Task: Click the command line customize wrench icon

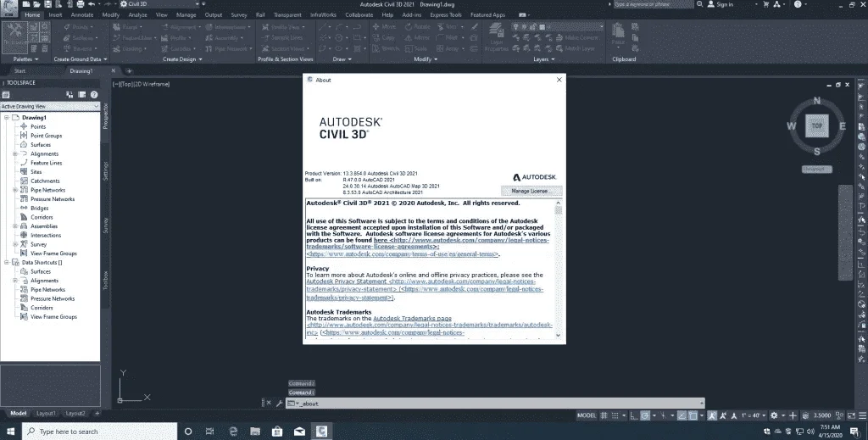Action: [x=280, y=404]
